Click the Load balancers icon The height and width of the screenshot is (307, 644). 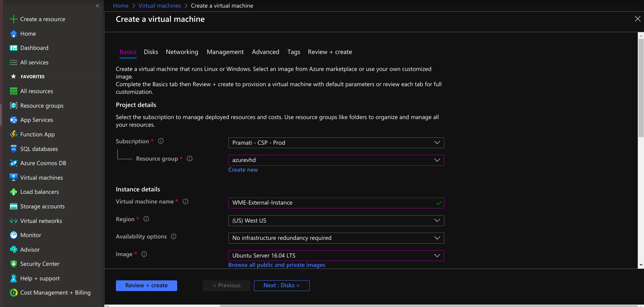pyautogui.click(x=13, y=192)
